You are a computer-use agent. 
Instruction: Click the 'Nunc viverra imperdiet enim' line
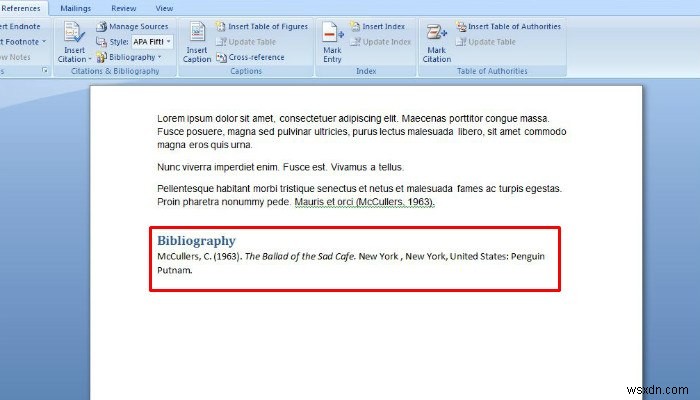tap(280, 167)
